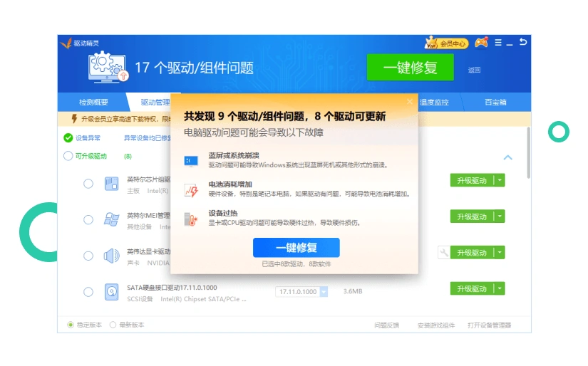The image size is (588, 366).
Task: Click the blue 一键修复 popup button
Action: (x=296, y=248)
